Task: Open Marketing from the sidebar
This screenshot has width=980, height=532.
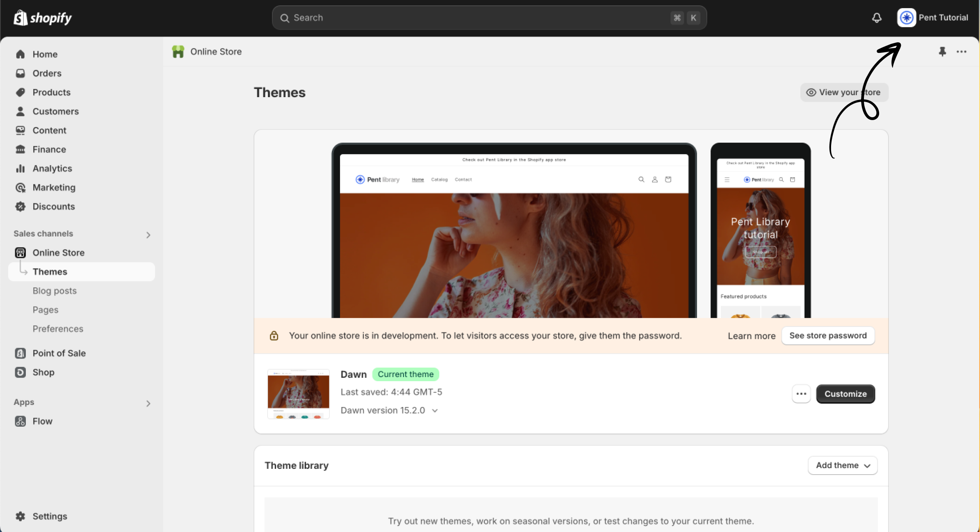Action: tap(54, 187)
